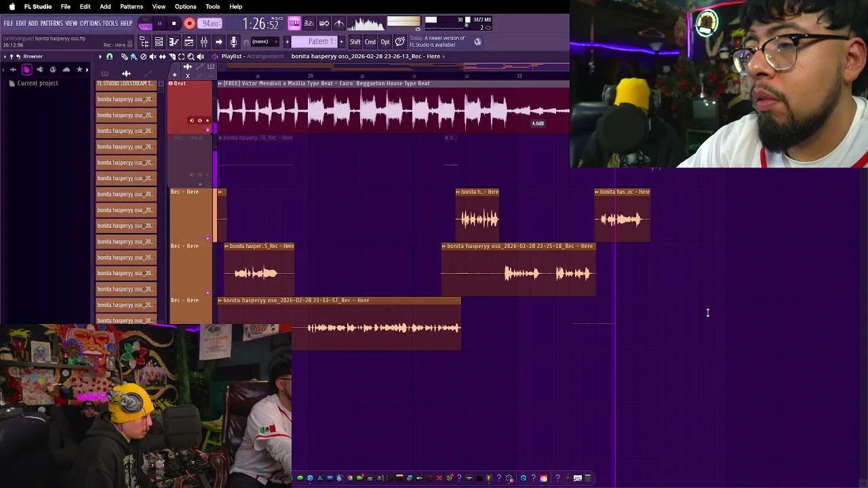Click the red record button
Viewport: 868px width, 488px height.
[x=189, y=23]
